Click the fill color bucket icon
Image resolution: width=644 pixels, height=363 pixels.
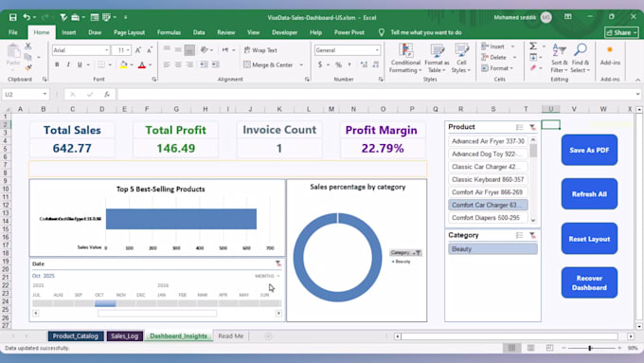point(123,64)
